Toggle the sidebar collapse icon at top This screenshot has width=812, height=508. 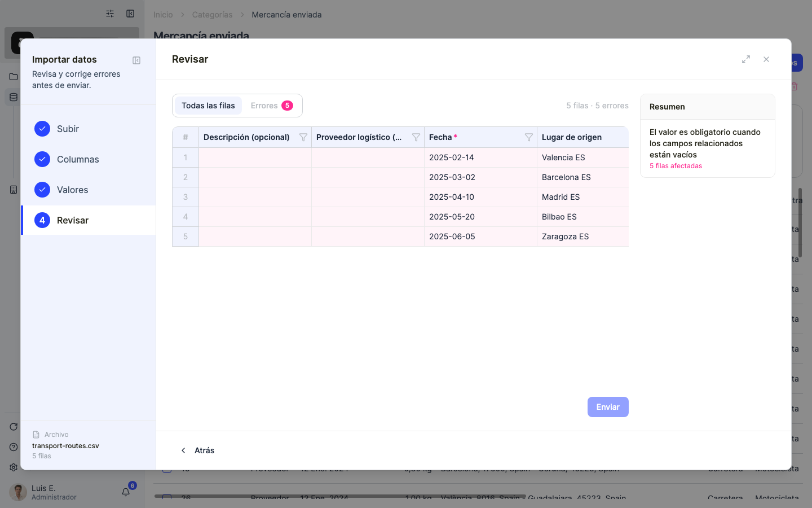click(x=130, y=14)
